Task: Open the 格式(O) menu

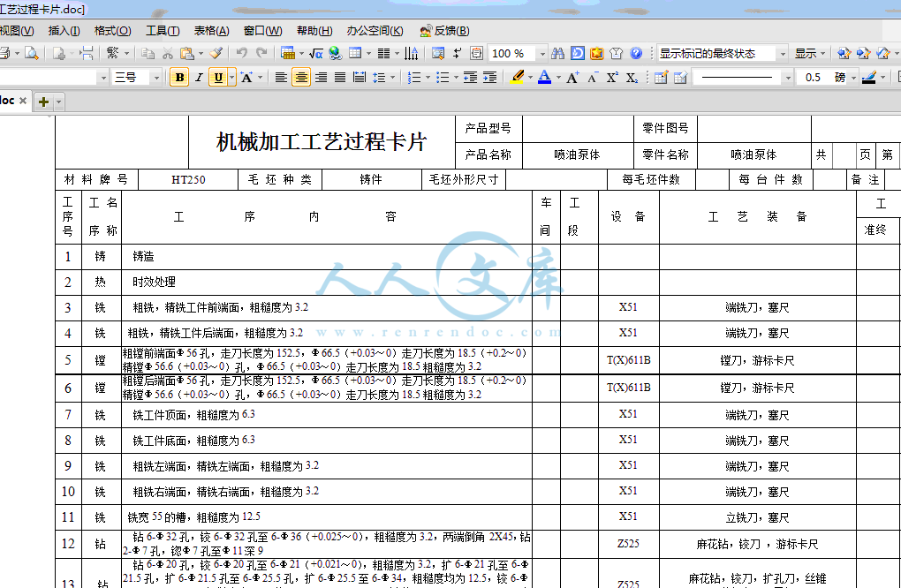Action: [x=113, y=31]
